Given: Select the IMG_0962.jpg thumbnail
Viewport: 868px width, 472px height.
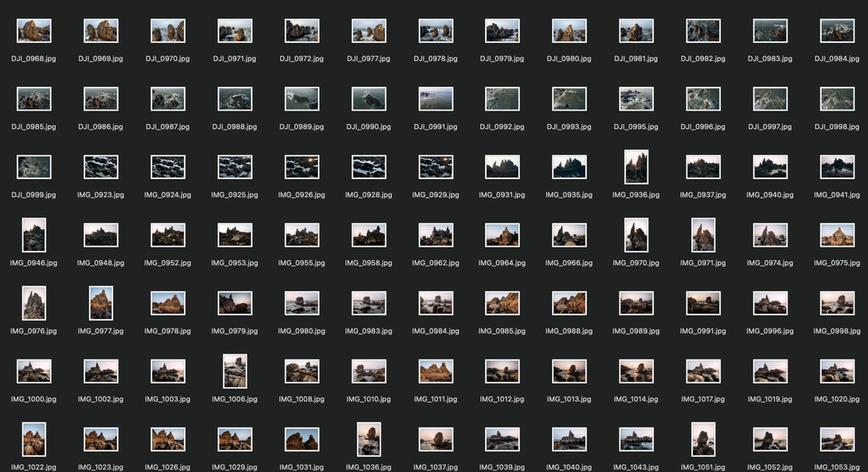Looking at the screenshot, I should click(x=436, y=235).
